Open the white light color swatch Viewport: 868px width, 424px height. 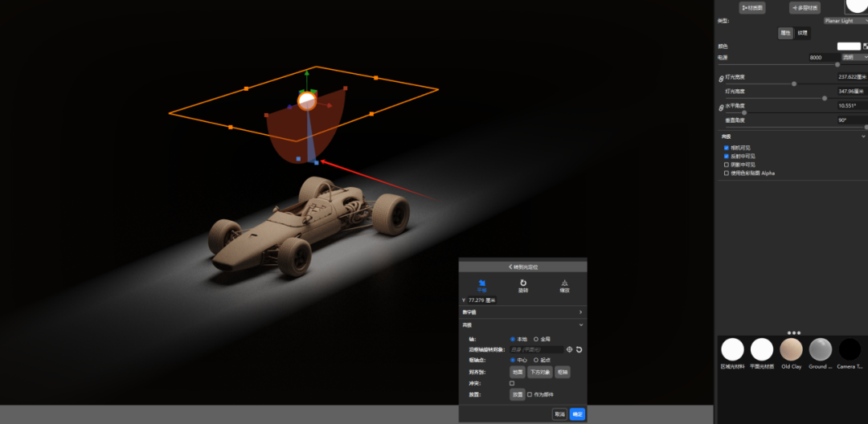(849, 47)
